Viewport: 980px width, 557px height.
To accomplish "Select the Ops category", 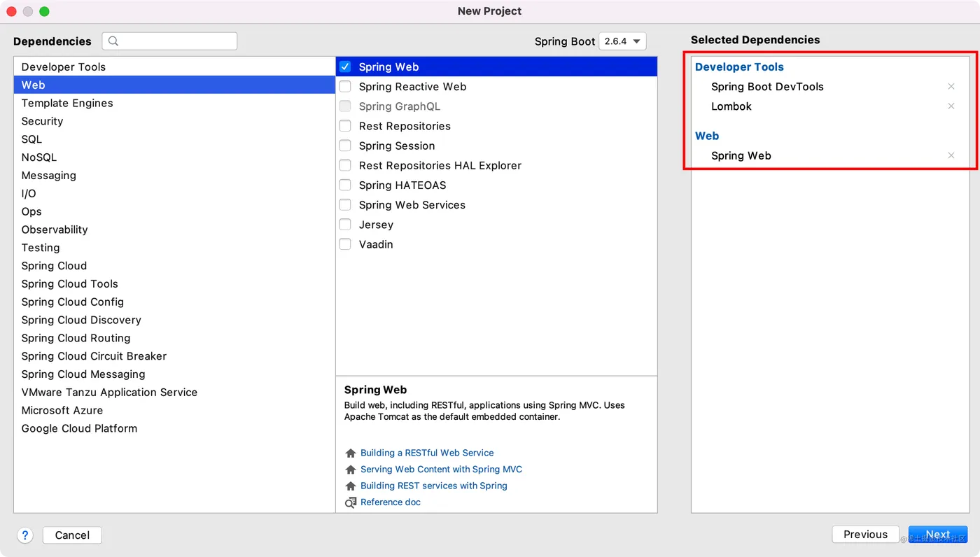I will (x=174, y=211).
